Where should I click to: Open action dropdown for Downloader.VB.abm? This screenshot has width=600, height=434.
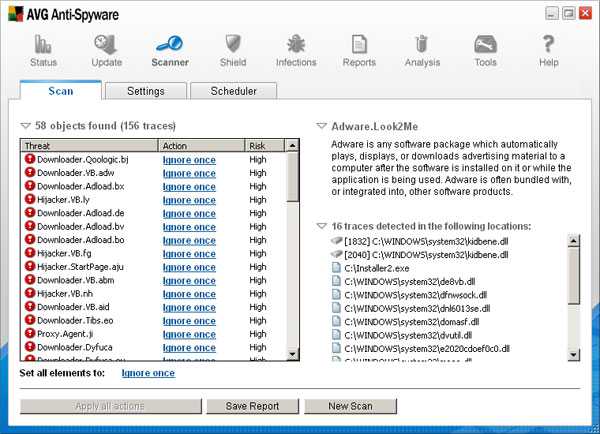pyautogui.click(x=189, y=281)
